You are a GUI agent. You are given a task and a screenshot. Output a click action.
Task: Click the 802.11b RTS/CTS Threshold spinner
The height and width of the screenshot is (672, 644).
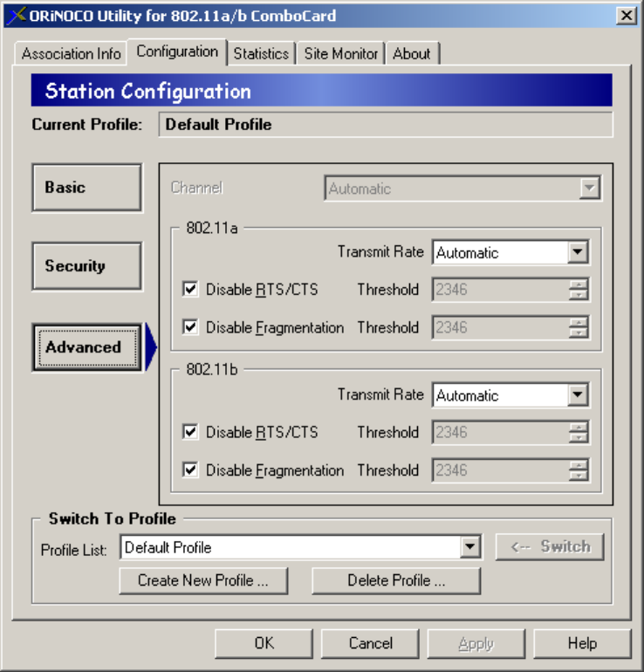(579, 432)
